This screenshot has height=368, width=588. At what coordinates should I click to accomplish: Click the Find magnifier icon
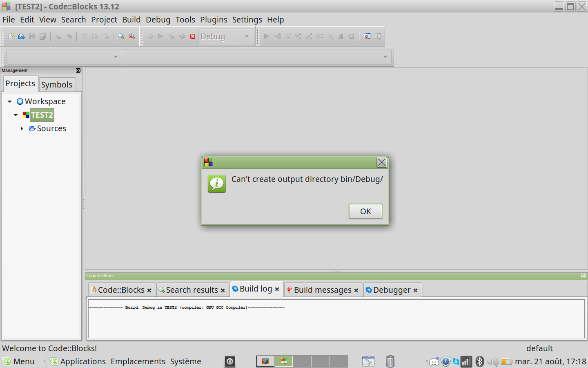pyautogui.click(x=121, y=36)
